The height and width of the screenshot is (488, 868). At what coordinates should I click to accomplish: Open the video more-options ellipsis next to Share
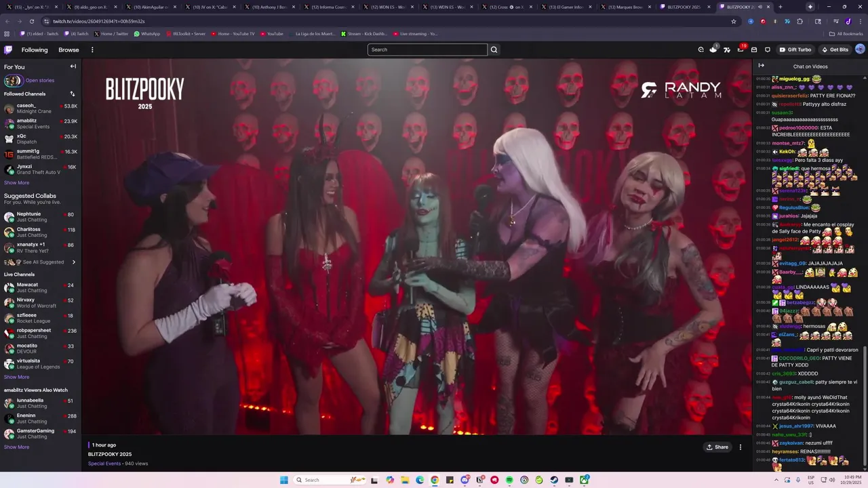pos(741,447)
